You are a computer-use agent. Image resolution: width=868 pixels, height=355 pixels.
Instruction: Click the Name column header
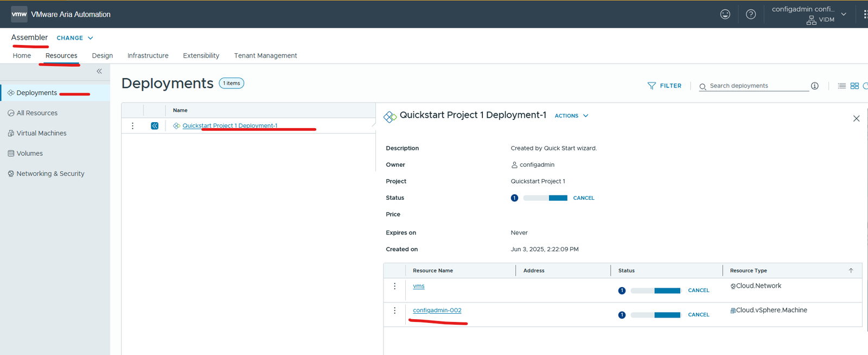[x=180, y=110]
